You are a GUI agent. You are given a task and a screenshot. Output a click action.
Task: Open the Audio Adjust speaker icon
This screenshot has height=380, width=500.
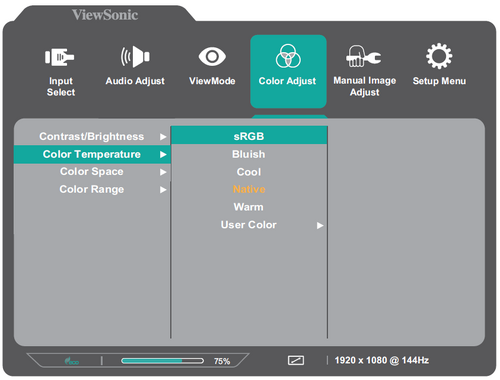point(135,57)
